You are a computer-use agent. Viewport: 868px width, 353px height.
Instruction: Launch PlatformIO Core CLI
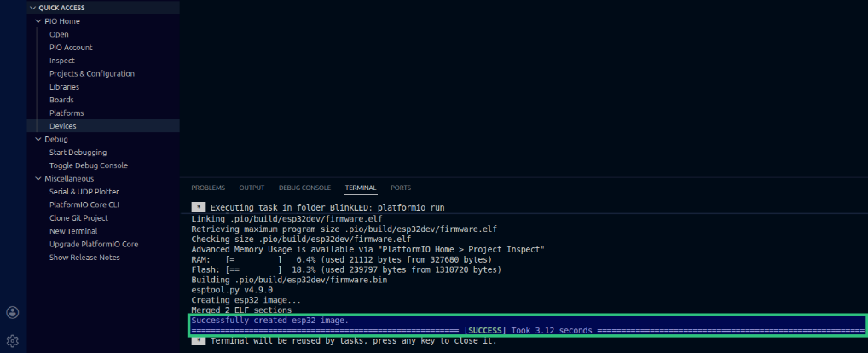(x=84, y=205)
